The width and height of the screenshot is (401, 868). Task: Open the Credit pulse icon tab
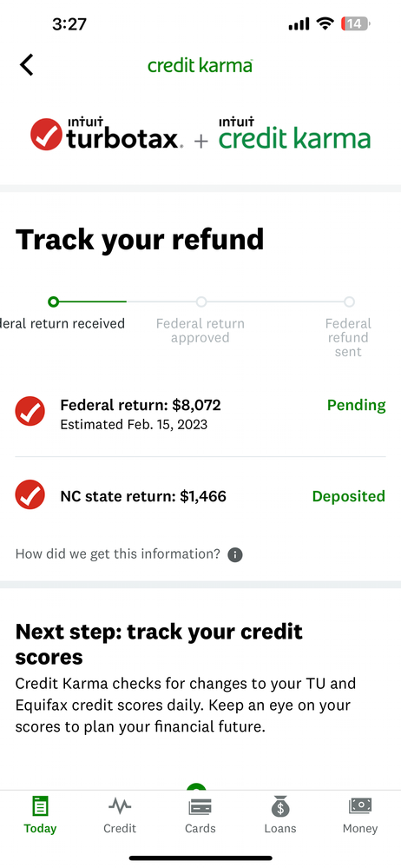pos(120,806)
